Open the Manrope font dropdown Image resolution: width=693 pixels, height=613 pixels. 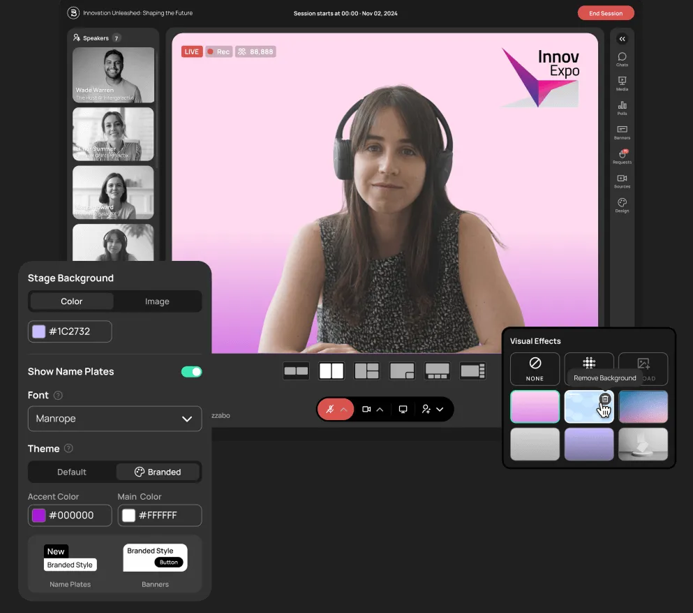click(x=115, y=419)
